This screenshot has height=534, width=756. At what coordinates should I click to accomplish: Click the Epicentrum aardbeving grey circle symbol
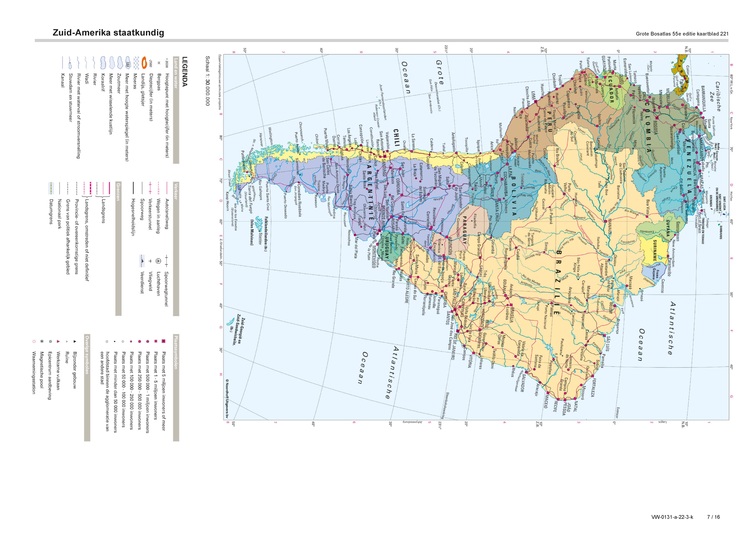50,342
